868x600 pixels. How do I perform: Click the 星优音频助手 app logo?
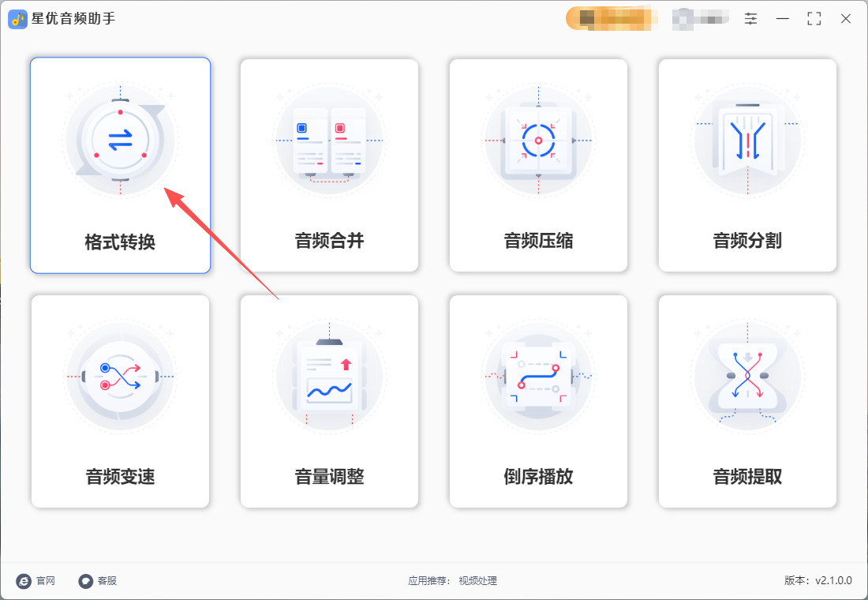(17, 20)
